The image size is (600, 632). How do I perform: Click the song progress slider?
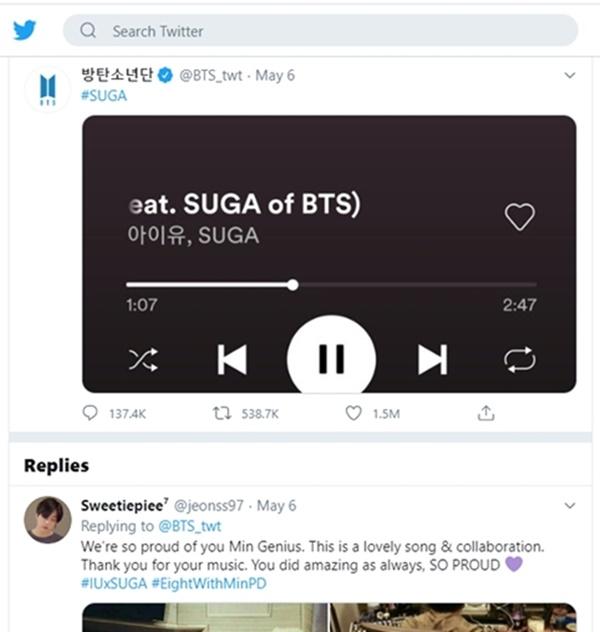coord(293,285)
